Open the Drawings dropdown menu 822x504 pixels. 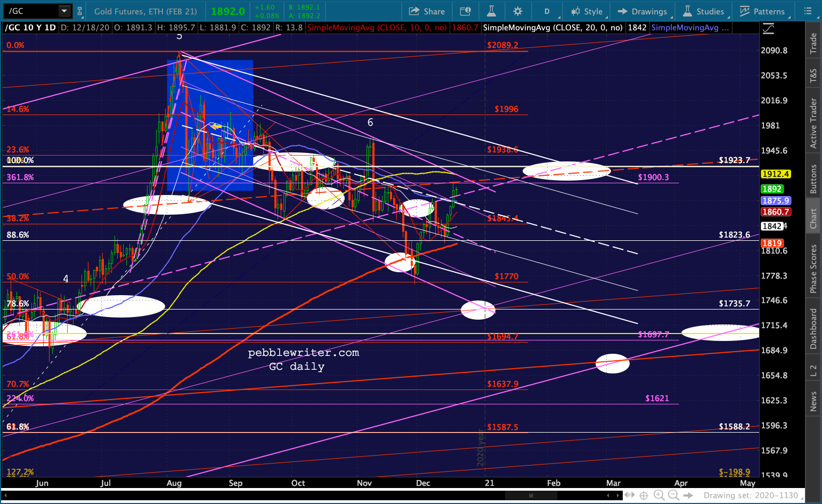pos(642,11)
